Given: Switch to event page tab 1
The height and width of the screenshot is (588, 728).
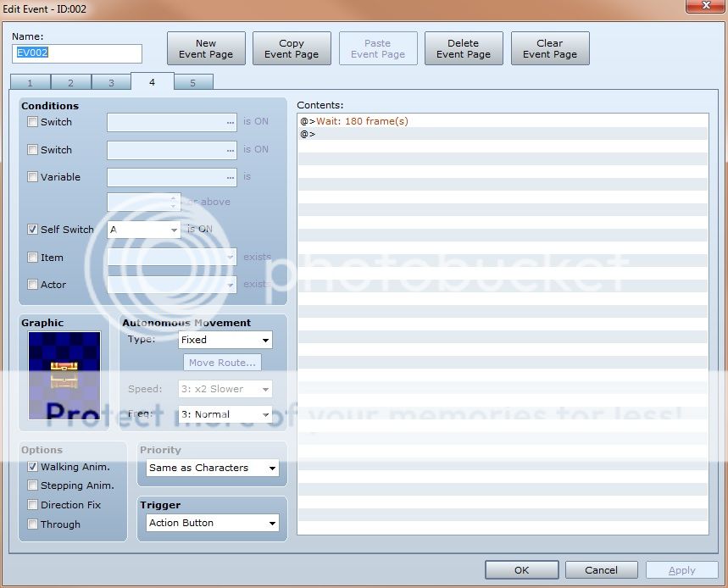Looking at the screenshot, I should [x=31, y=83].
